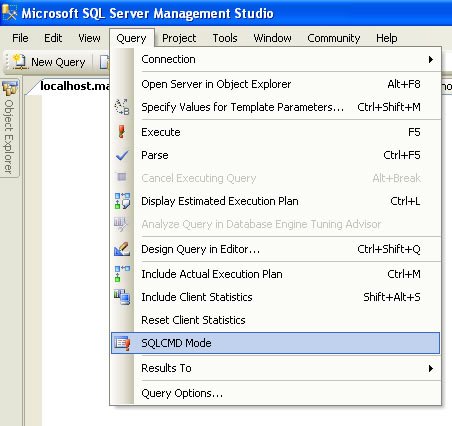
Task: Click the Include Client Statistics icon
Action: [122, 297]
